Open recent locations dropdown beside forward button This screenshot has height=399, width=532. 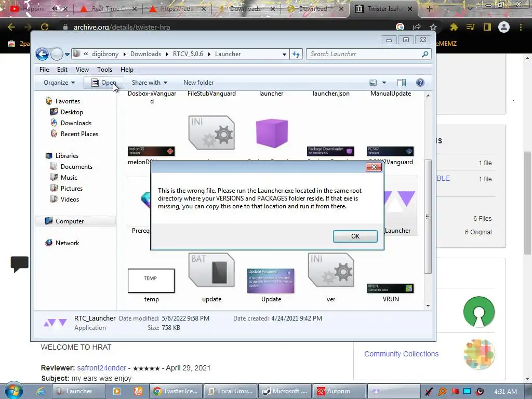coord(67,54)
